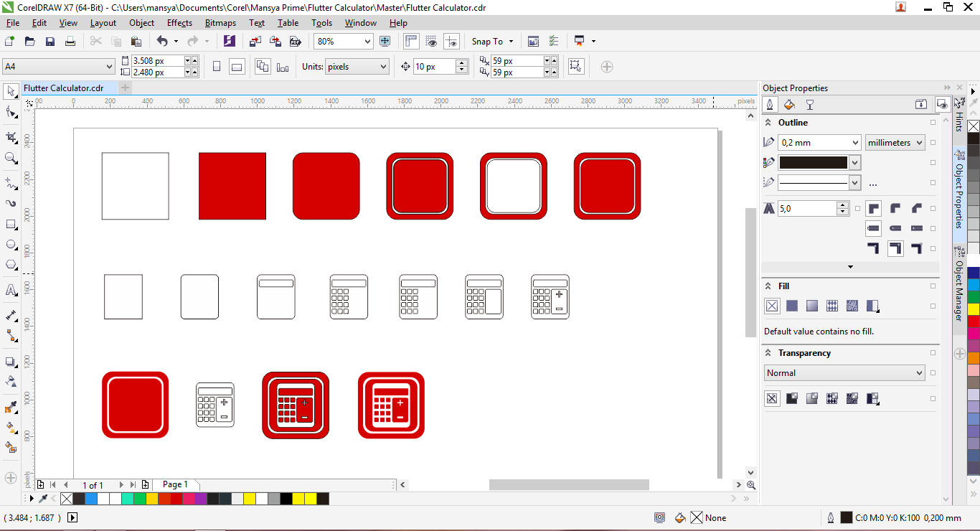Open the outline color dropdown
The image size is (980, 531).
pos(855,163)
